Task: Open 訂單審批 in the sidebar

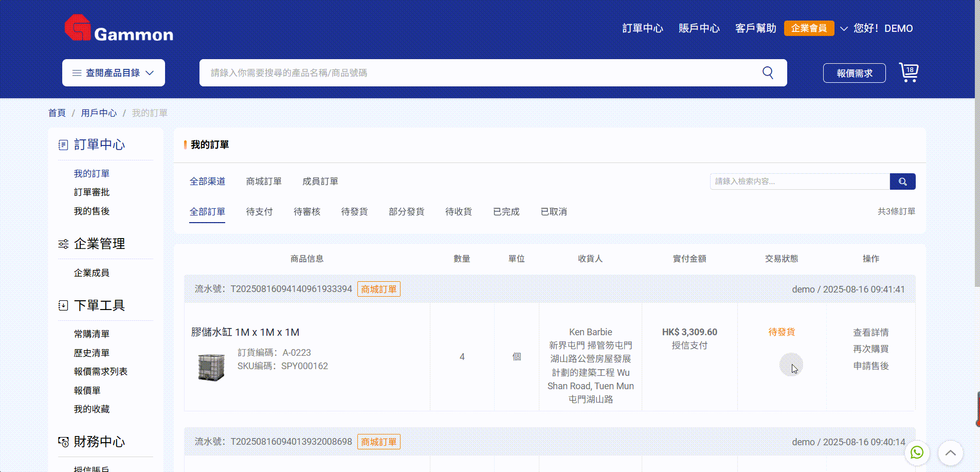Action: 92,192
